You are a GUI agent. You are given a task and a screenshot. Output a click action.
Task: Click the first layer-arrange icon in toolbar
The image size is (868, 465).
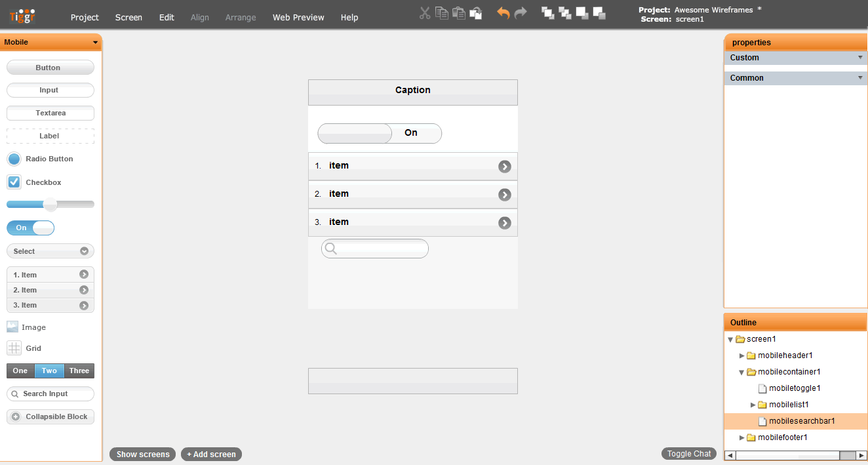pyautogui.click(x=548, y=12)
